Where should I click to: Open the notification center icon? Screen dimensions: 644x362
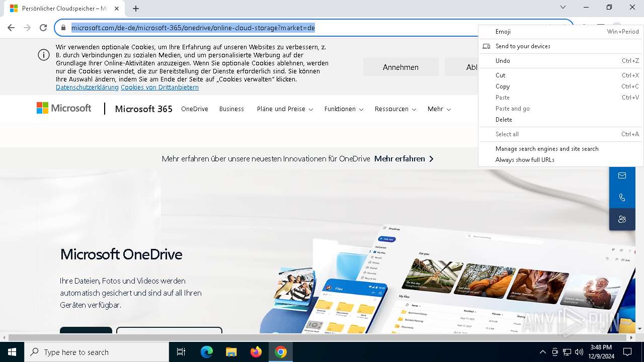click(627, 352)
